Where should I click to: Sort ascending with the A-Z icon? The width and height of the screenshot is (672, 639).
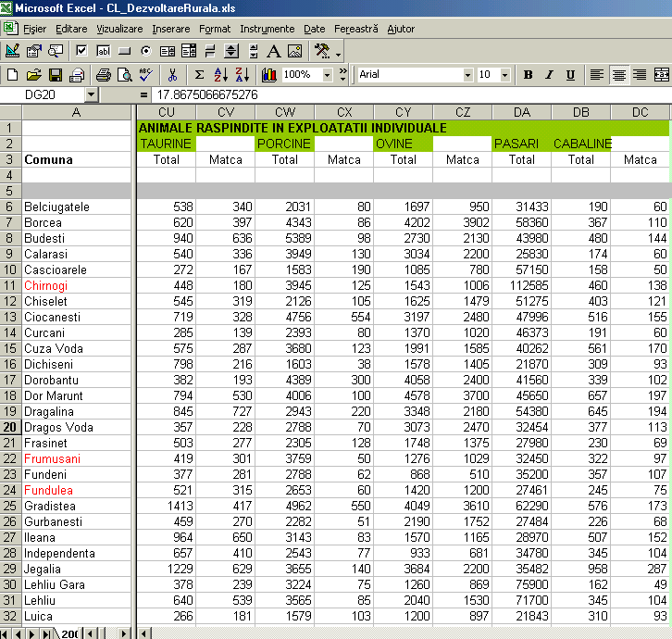[220, 75]
